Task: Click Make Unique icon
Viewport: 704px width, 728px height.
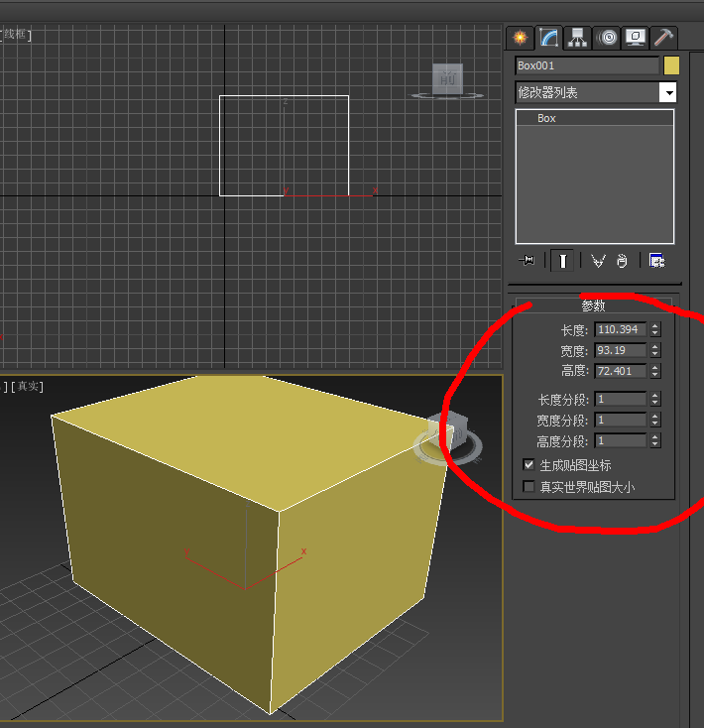Action: click(598, 261)
